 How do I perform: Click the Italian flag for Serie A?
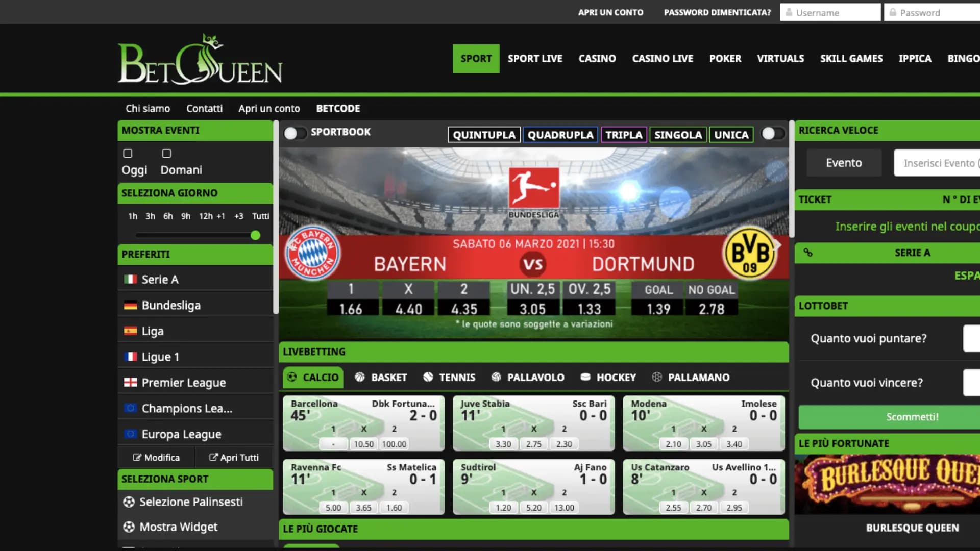[x=130, y=279]
